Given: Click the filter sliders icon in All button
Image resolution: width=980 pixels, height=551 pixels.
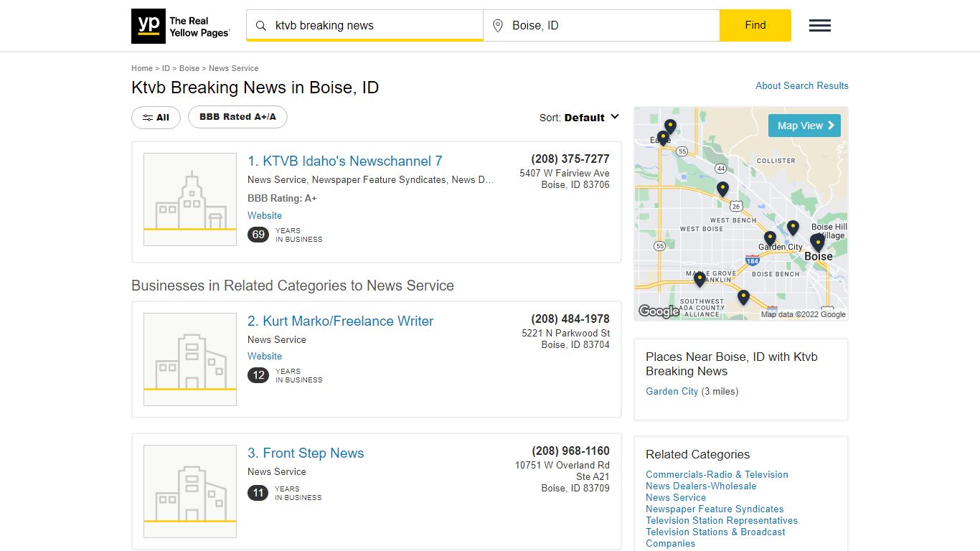Looking at the screenshot, I should (148, 118).
